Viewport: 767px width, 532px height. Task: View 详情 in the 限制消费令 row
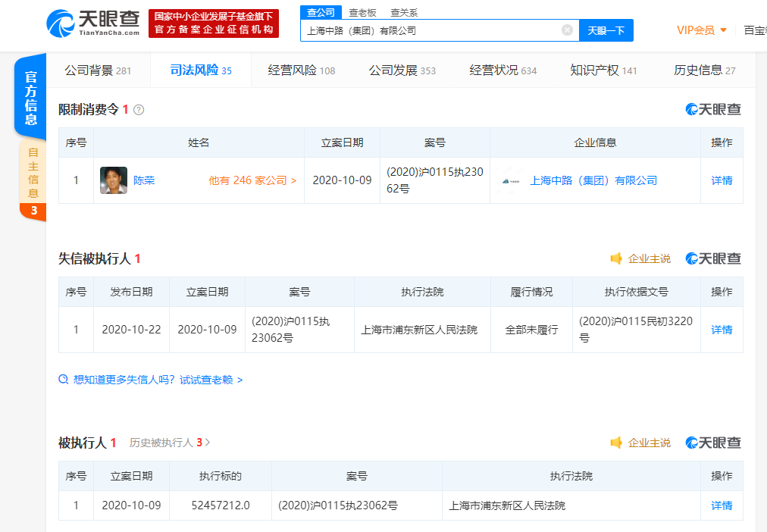coord(722,180)
